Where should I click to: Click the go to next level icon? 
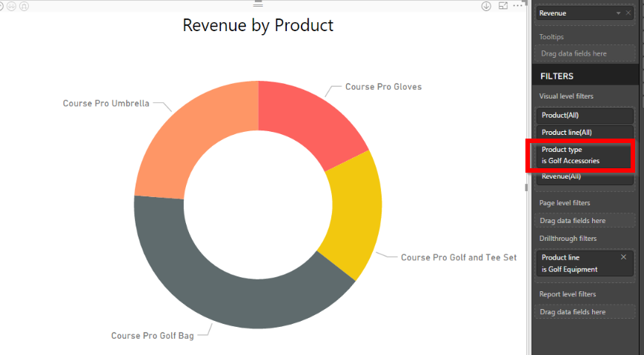click(11, 6)
